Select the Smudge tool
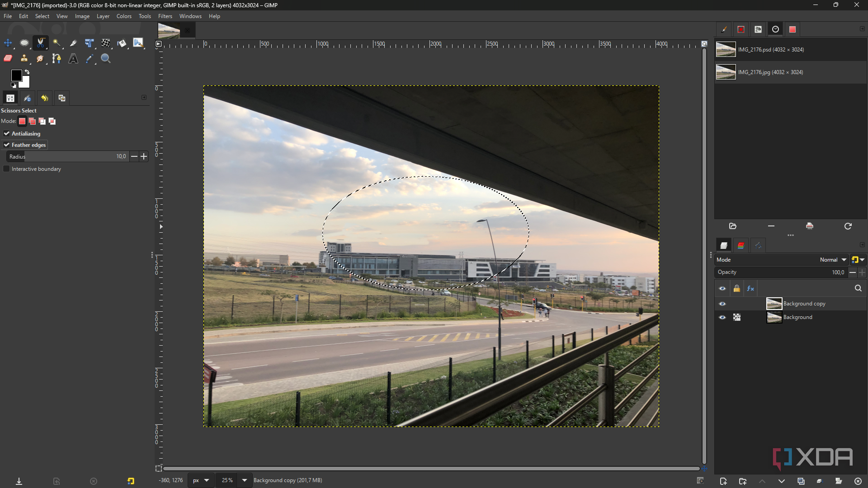Screen dimensions: 868x488 click(41, 58)
